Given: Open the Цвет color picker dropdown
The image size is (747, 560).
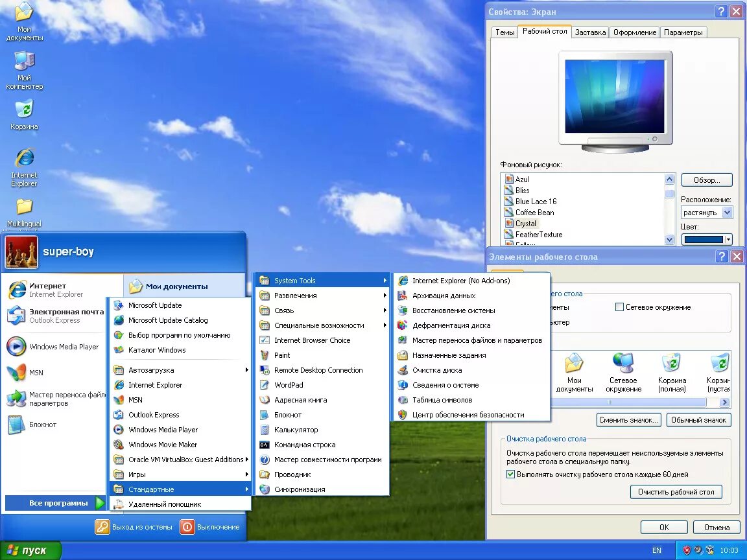Looking at the screenshot, I should pyautogui.click(x=707, y=240).
